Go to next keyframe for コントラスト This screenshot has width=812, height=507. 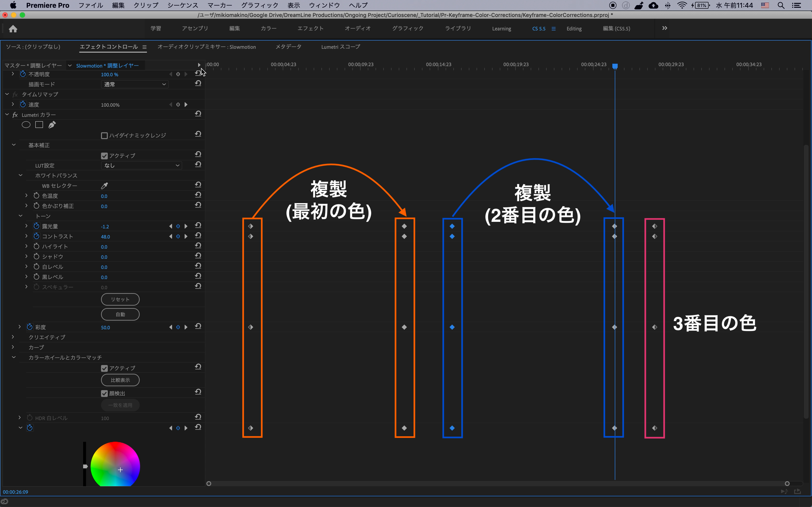pyautogui.click(x=186, y=236)
